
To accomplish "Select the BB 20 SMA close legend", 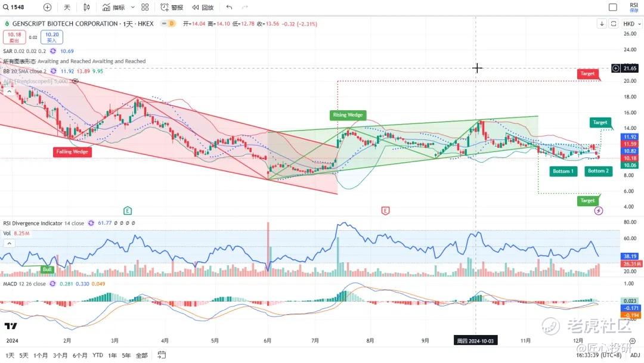I will [24, 71].
